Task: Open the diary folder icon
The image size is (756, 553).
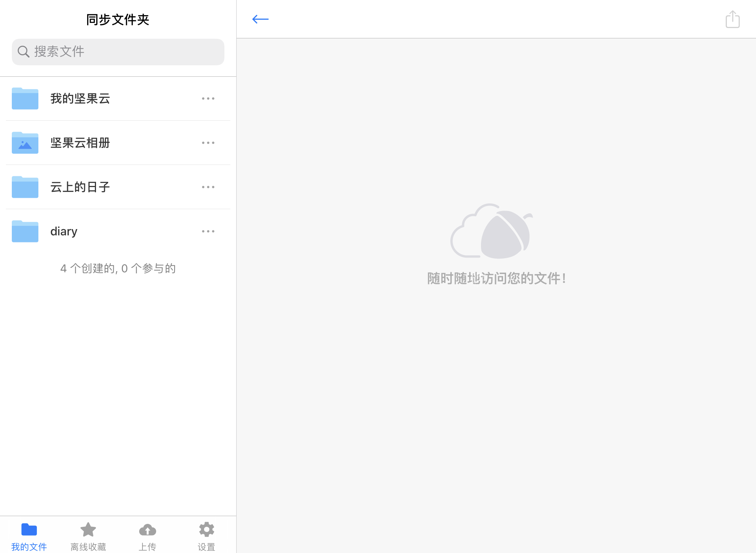Action: (x=25, y=231)
